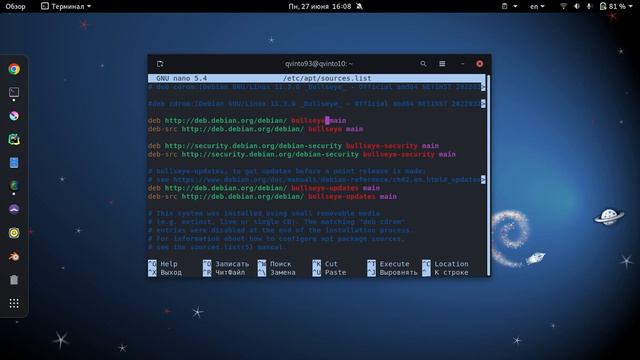Minimize the terminal window
This screenshot has height=360, width=640.
pyautogui.click(x=462, y=64)
